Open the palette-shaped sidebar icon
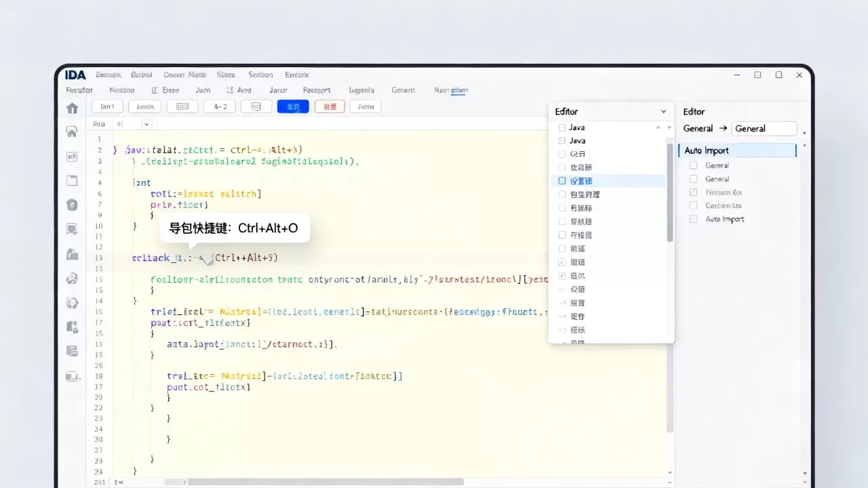 (72, 278)
